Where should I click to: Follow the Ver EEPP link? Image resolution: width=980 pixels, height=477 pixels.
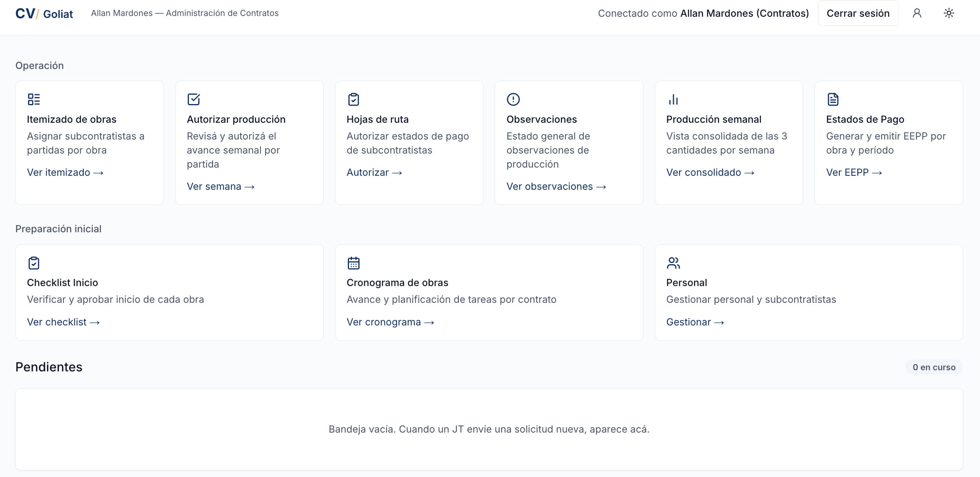pos(854,172)
